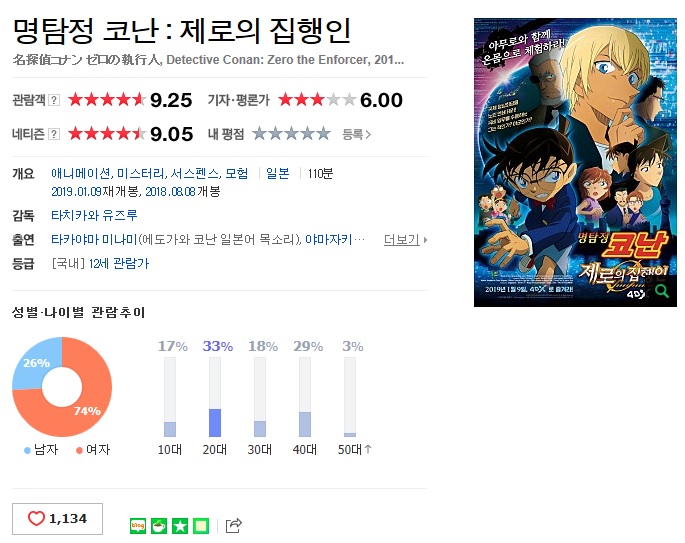Click the green star bookmark icon

(x=180, y=526)
